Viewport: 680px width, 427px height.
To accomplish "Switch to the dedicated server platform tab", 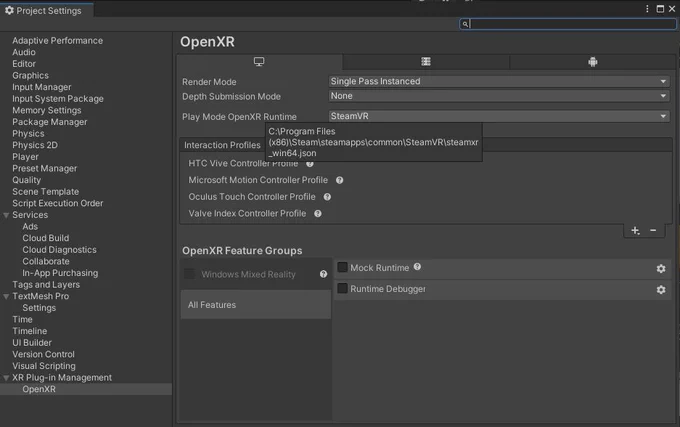I will point(426,62).
